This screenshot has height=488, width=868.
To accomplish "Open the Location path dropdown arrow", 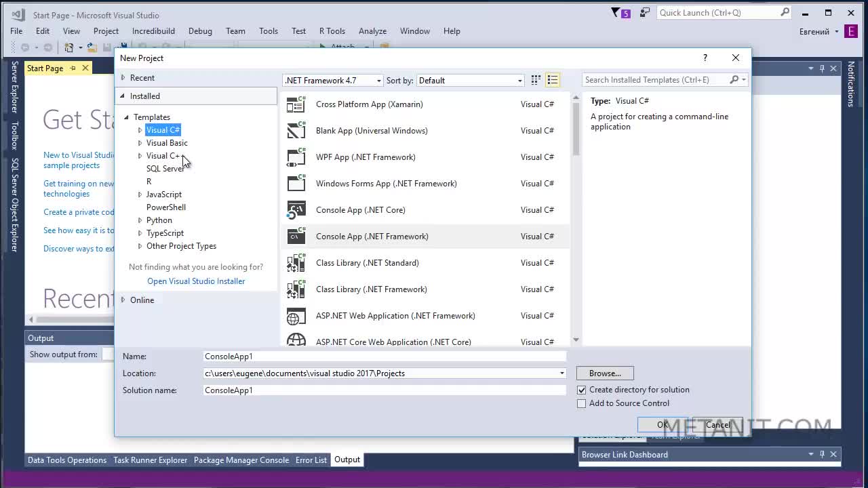I will [x=561, y=373].
